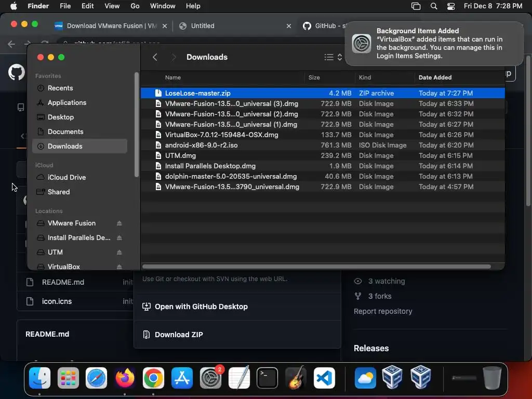Open the Apple menu

pos(14,6)
